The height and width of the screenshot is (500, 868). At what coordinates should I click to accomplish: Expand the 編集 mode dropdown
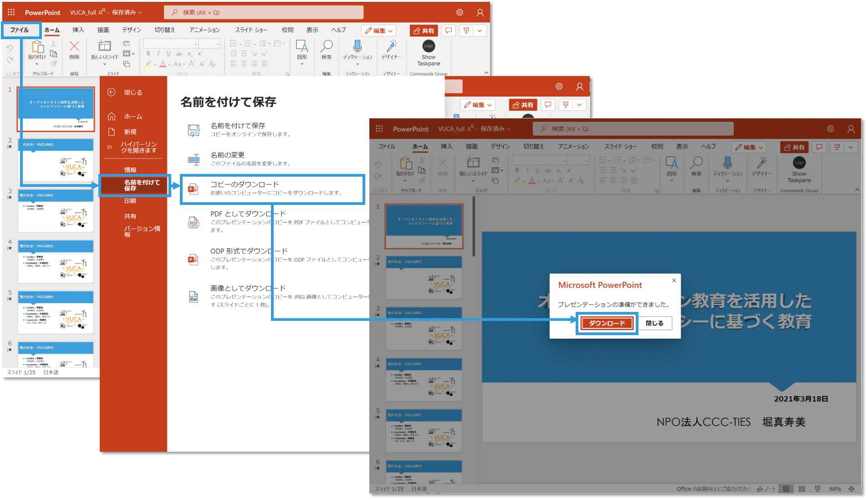tap(378, 31)
